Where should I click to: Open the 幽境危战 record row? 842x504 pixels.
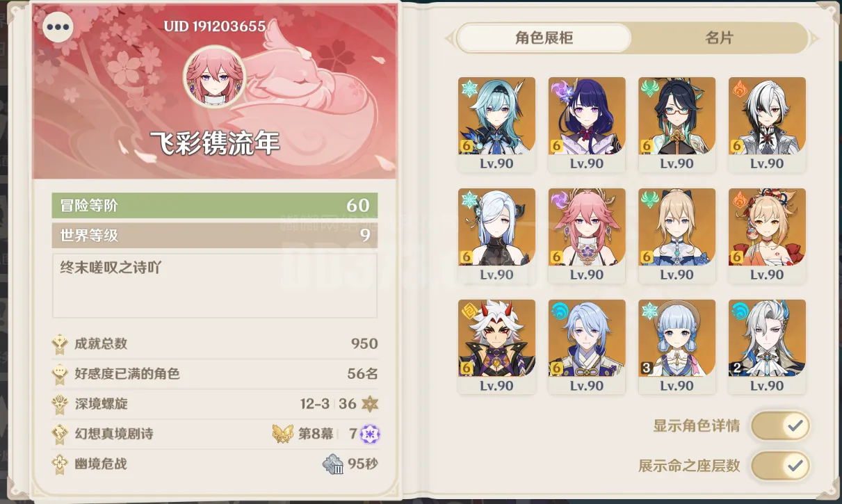pyautogui.click(x=216, y=464)
